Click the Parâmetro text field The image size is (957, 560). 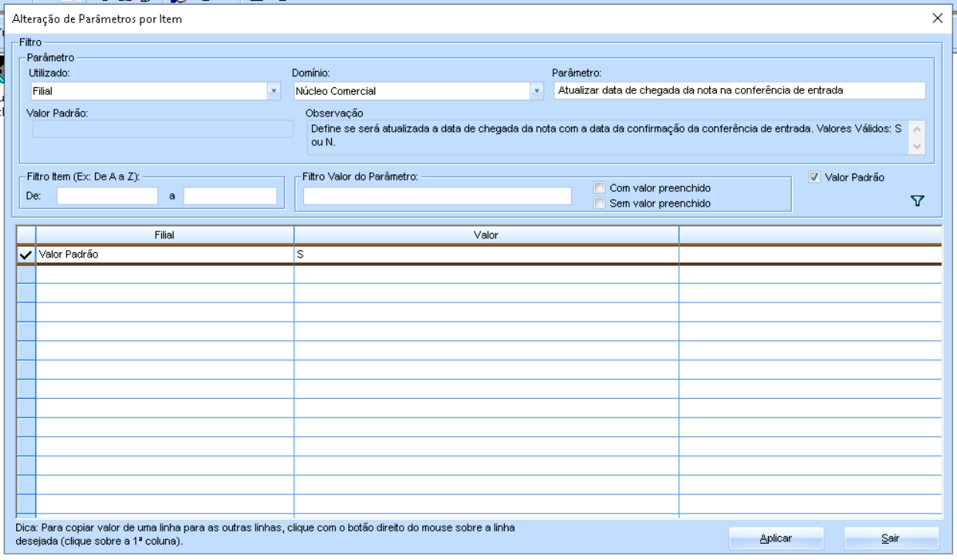coord(739,90)
